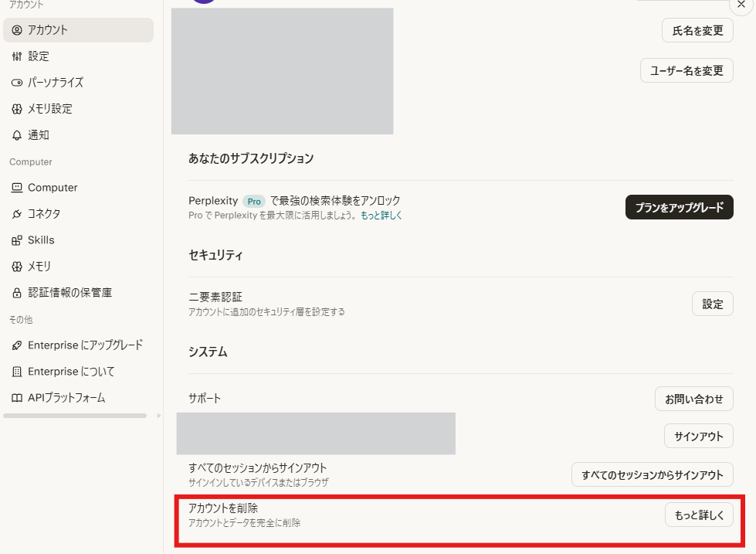Image resolution: width=756 pixels, height=554 pixels.
Task: Open APIプラットフォーム entry
Action: tap(78, 398)
